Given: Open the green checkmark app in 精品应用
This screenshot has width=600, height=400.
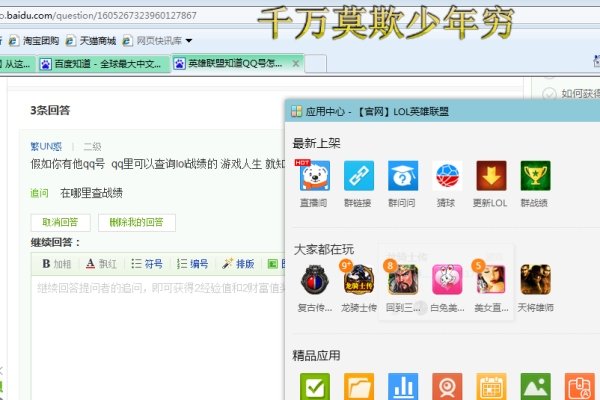Looking at the screenshot, I should pos(315,387).
